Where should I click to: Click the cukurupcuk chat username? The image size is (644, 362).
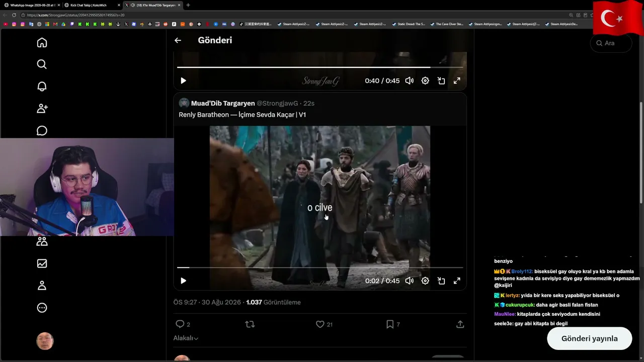(520, 305)
